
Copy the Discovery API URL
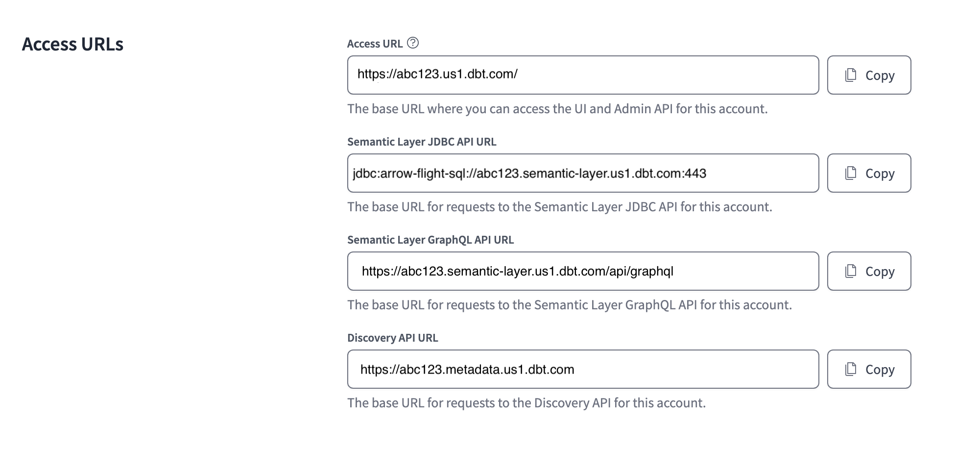tap(869, 369)
